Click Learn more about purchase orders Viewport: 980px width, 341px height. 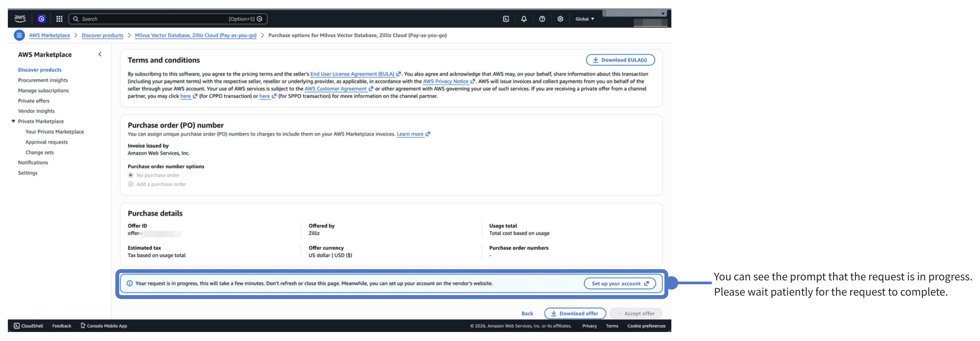410,134
